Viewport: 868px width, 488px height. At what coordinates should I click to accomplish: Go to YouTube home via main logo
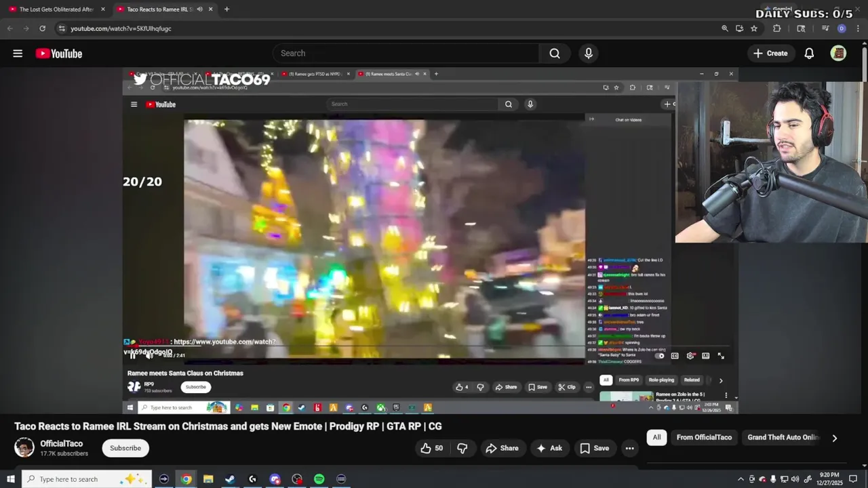(59, 54)
